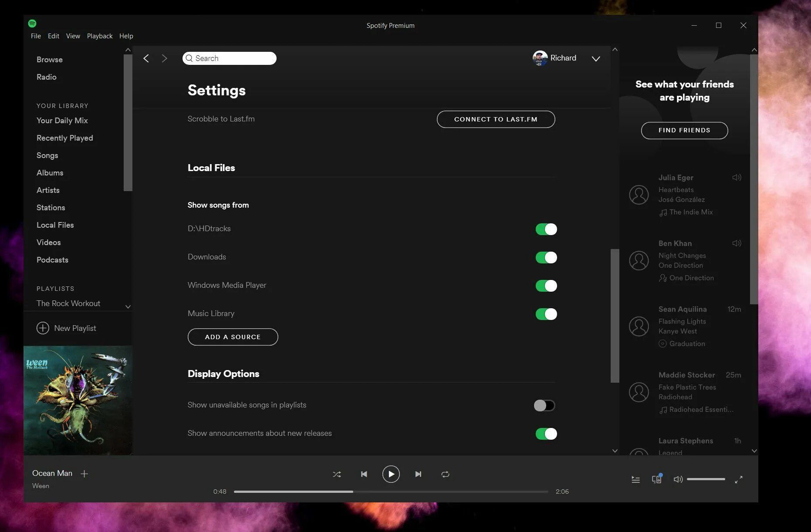Screen dimensions: 811x532
Task: Open Stations in the sidebar
Action: 51,208
